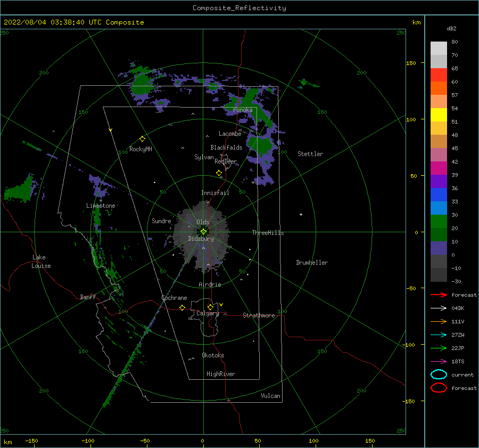
Task: Click the yellow diamond marker below RedDeer
Action: tap(219, 173)
